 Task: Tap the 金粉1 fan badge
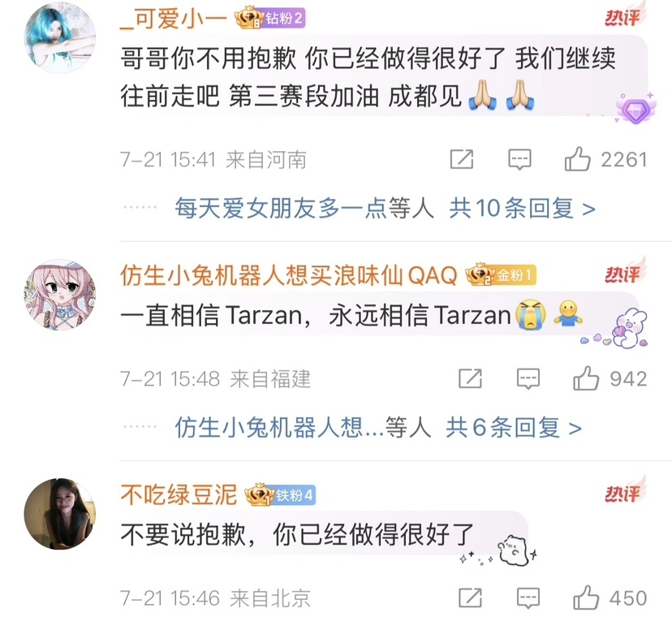(501, 274)
